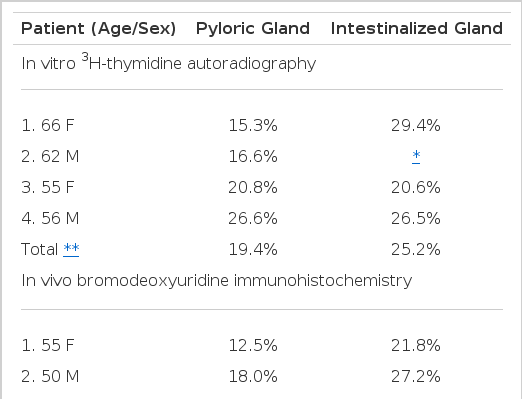Click the Total 19.4% pyloric value
Image resolution: width=522 pixels, height=399 pixels.
pyautogui.click(x=253, y=249)
